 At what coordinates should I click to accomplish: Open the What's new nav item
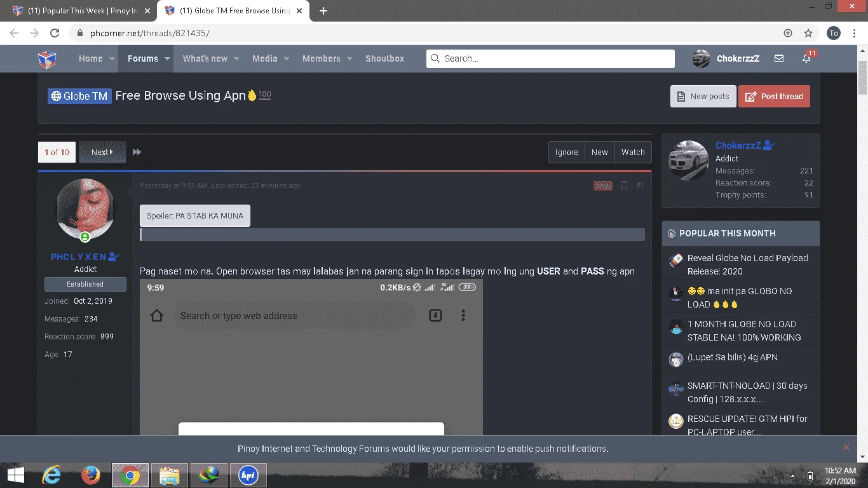(205, 58)
